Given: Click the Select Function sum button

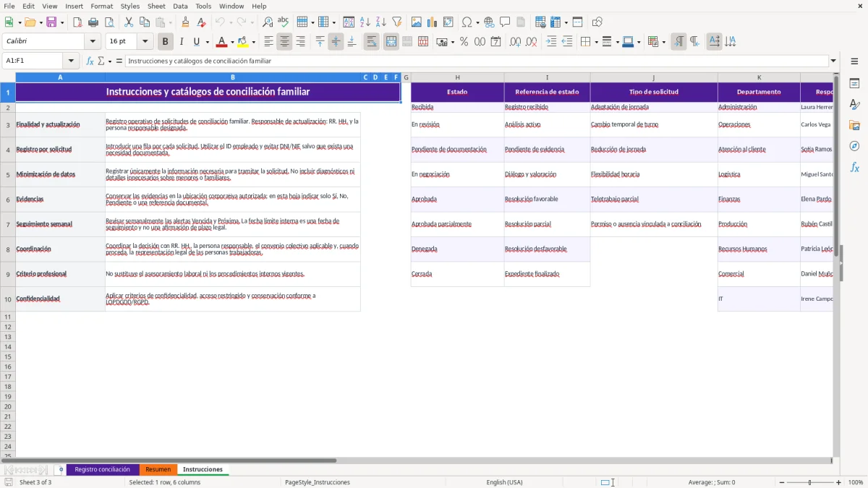Looking at the screenshot, I should [x=101, y=61].
